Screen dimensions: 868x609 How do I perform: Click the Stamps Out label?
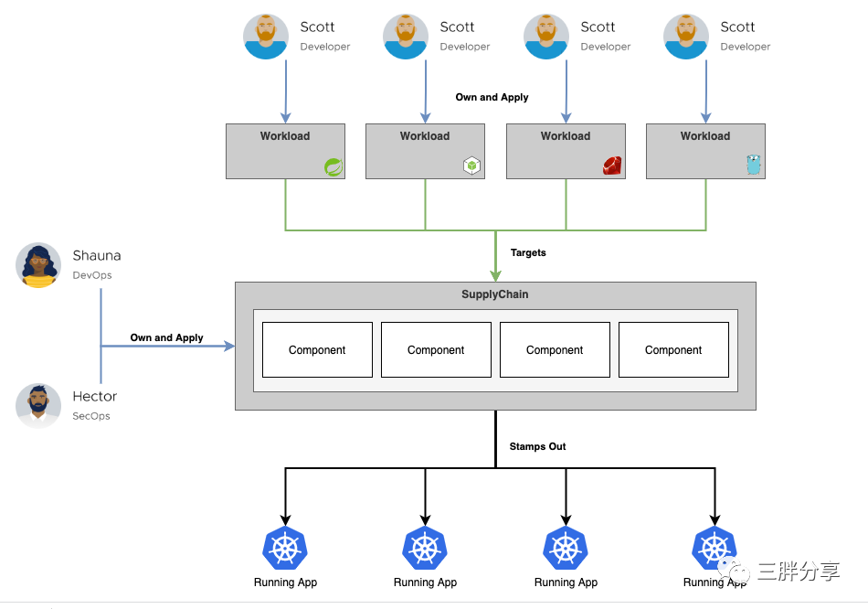pos(537,446)
